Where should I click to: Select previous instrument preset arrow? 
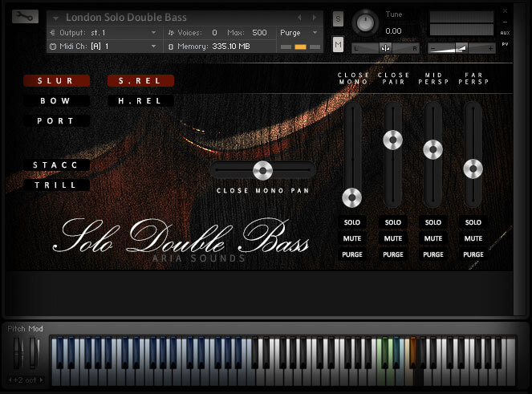pos(299,18)
